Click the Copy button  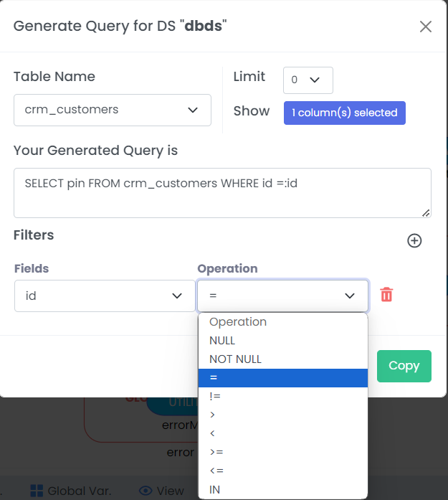(404, 366)
